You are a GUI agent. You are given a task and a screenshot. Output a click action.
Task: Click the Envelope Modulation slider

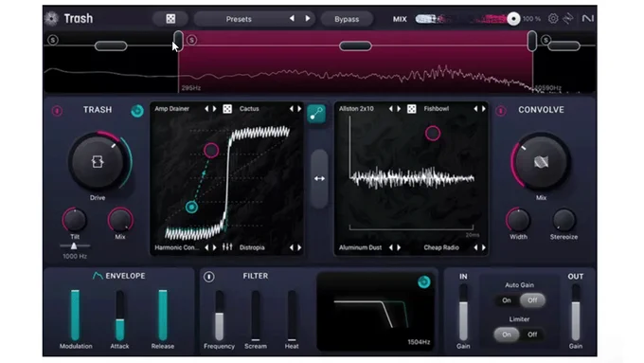coord(75,315)
